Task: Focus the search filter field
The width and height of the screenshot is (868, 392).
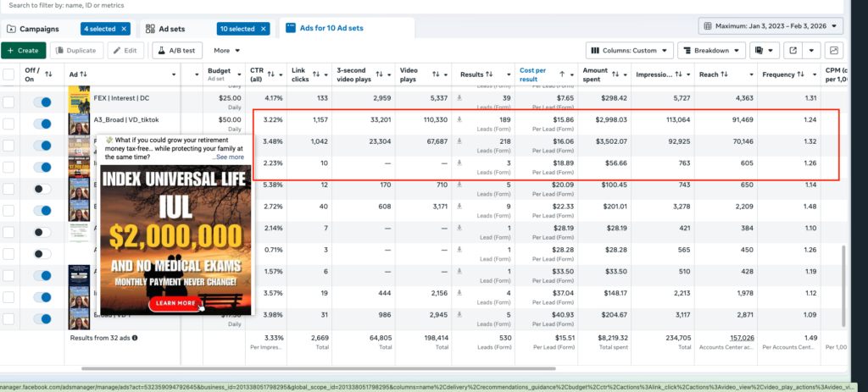Action: (420, 6)
